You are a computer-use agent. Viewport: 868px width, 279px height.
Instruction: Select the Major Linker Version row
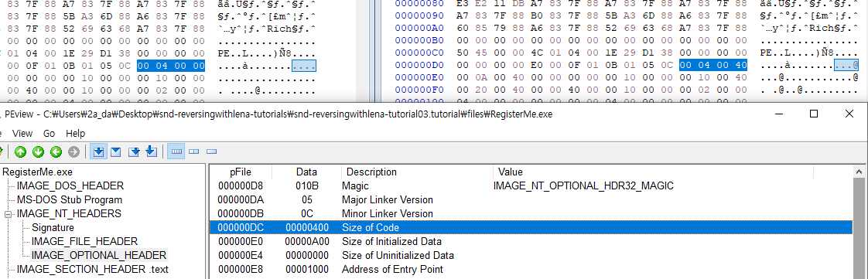[x=531, y=200]
